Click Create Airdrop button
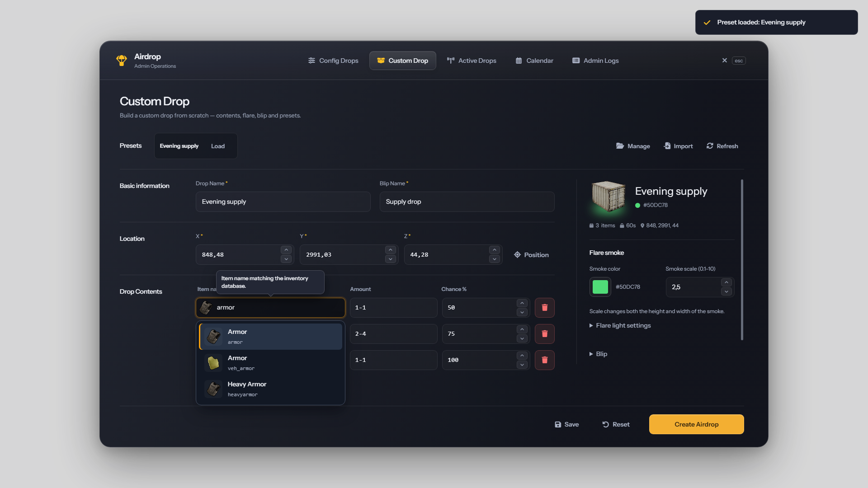The height and width of the screenshot is (488, 868). click(x=697, y=424)
